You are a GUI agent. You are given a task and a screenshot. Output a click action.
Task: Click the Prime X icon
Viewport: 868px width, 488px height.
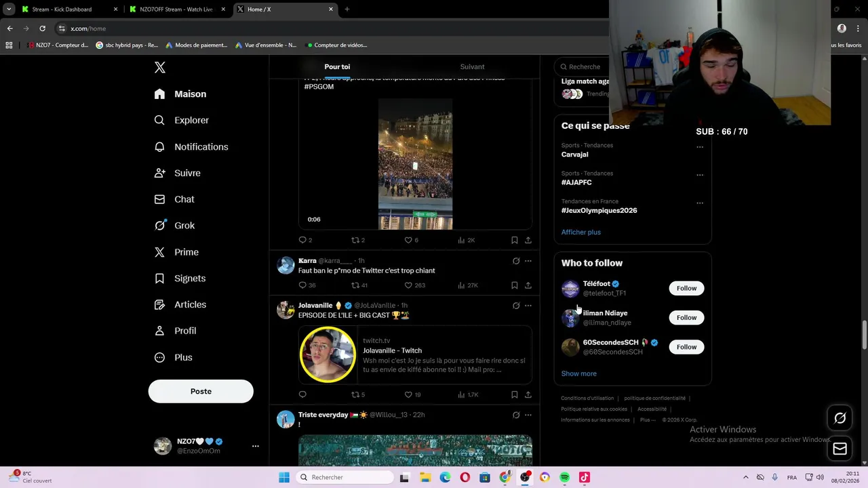tap(159, 252)
